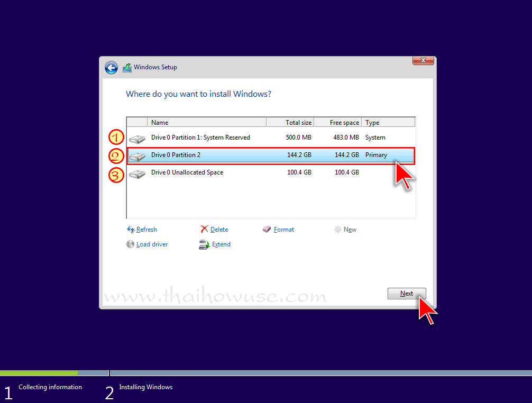
Task: Format the selected partition
Action: pyautogui.click(x=284, y=230)
